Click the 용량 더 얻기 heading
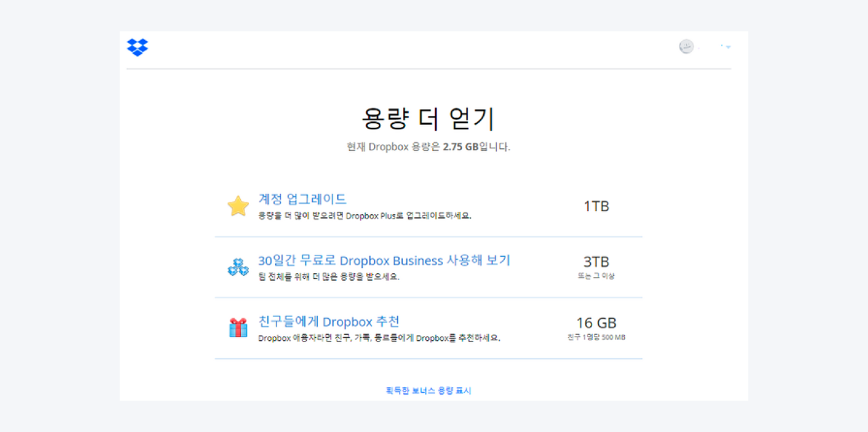This screenshot has width=868, height=432. tap(428, 118)
